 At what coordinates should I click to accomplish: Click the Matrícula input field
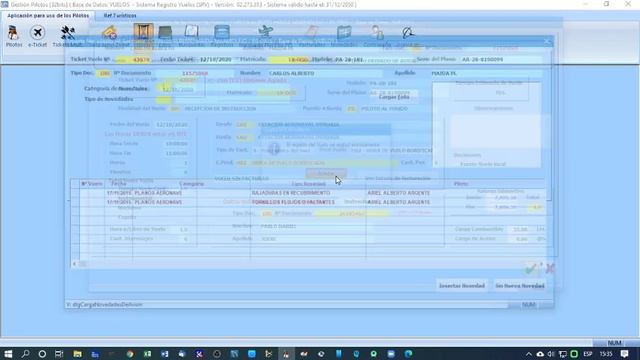click(289, 60)
